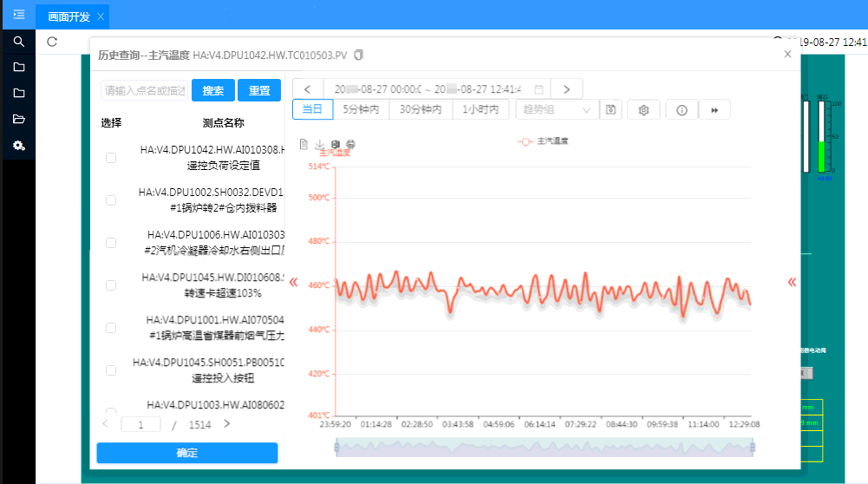Toggle the hamburger menu in top bar
Screen dimensions: 868x484
click(19, 15)
